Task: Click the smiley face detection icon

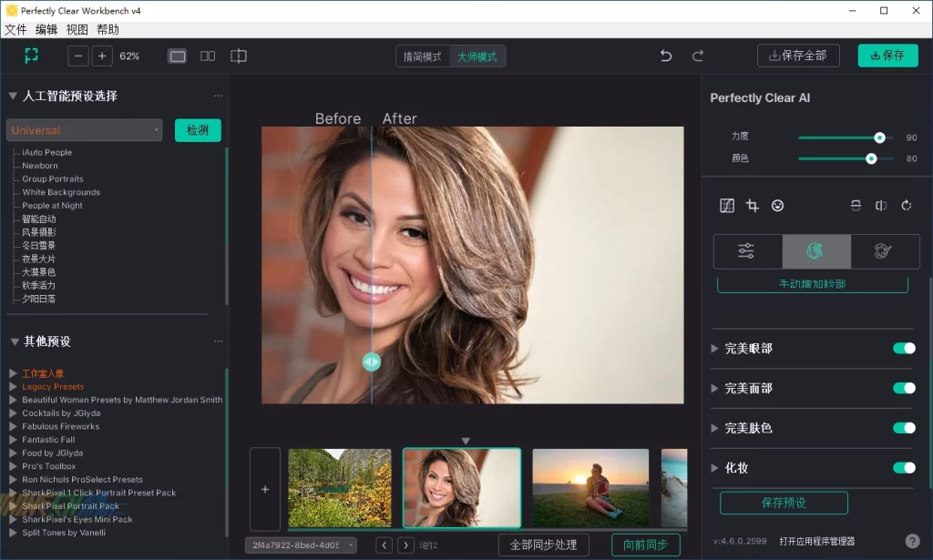Action: [777, 206]
